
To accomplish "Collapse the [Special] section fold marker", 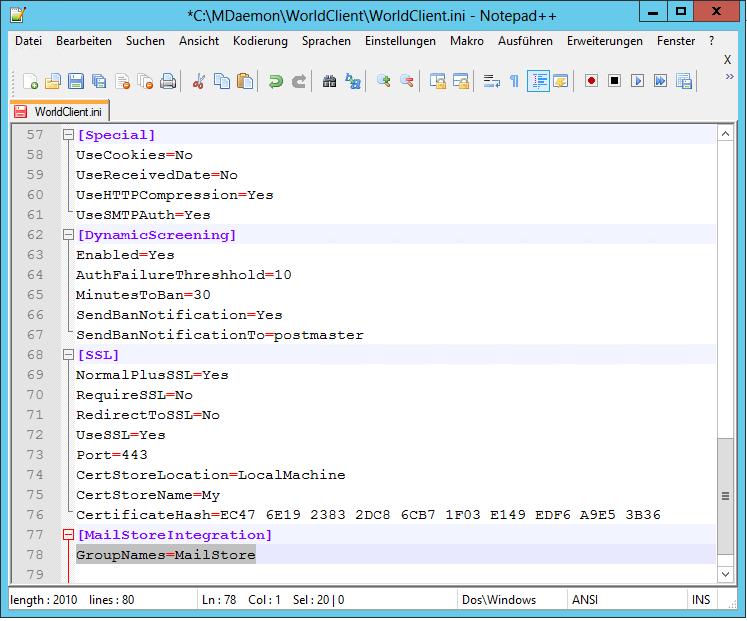I will (68, 135).
